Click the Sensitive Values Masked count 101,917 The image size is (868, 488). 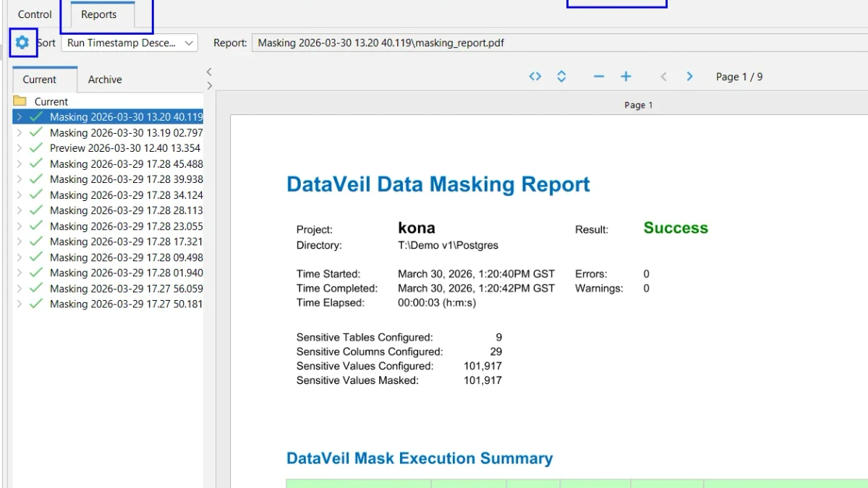(x=482, y=380)
